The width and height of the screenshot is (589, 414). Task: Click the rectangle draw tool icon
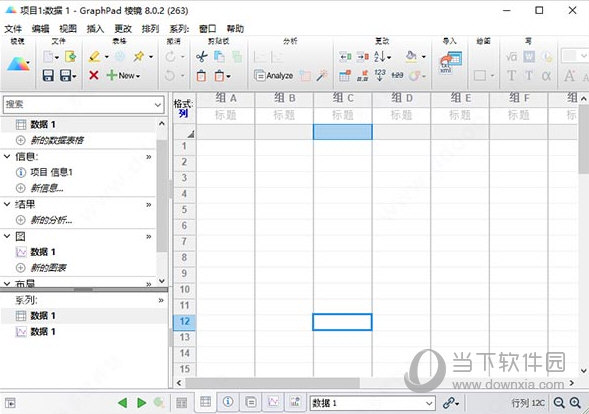click(x=480, y=76)
